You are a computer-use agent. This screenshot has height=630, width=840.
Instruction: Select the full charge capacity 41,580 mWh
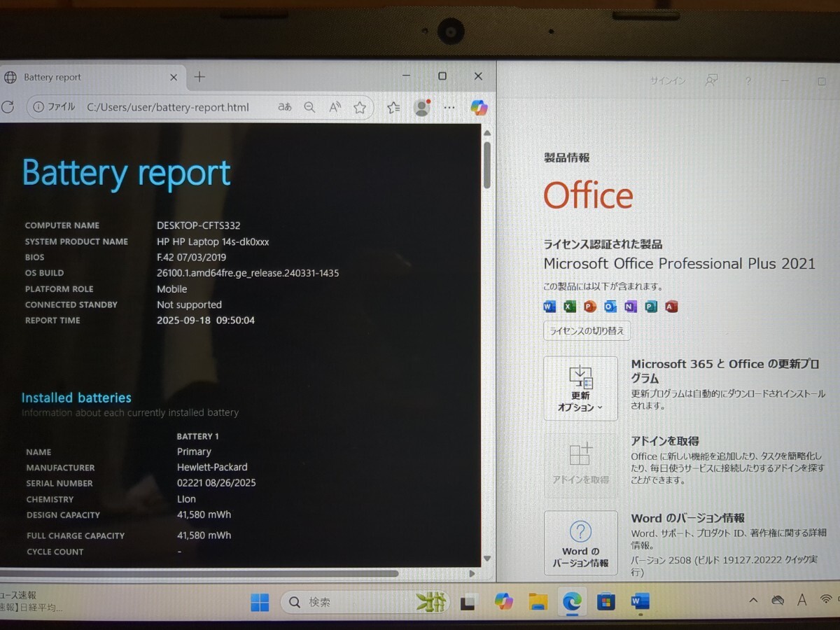204,535
